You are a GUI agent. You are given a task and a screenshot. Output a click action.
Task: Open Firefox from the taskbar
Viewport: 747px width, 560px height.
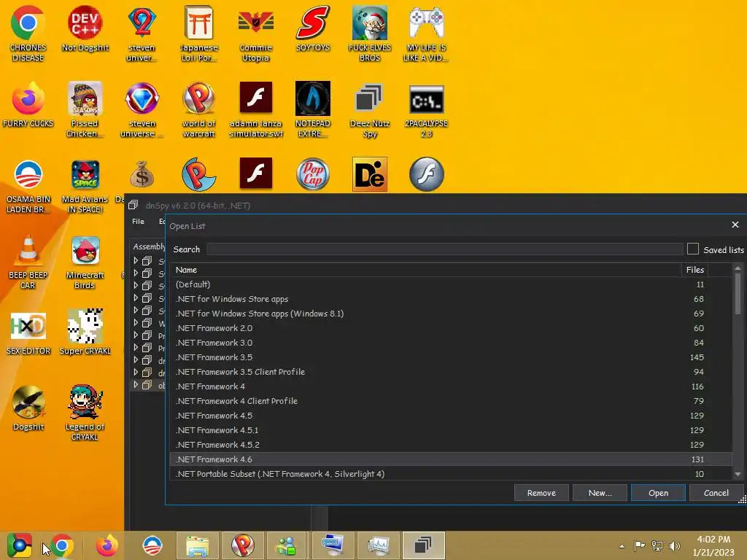pos(107,545)
